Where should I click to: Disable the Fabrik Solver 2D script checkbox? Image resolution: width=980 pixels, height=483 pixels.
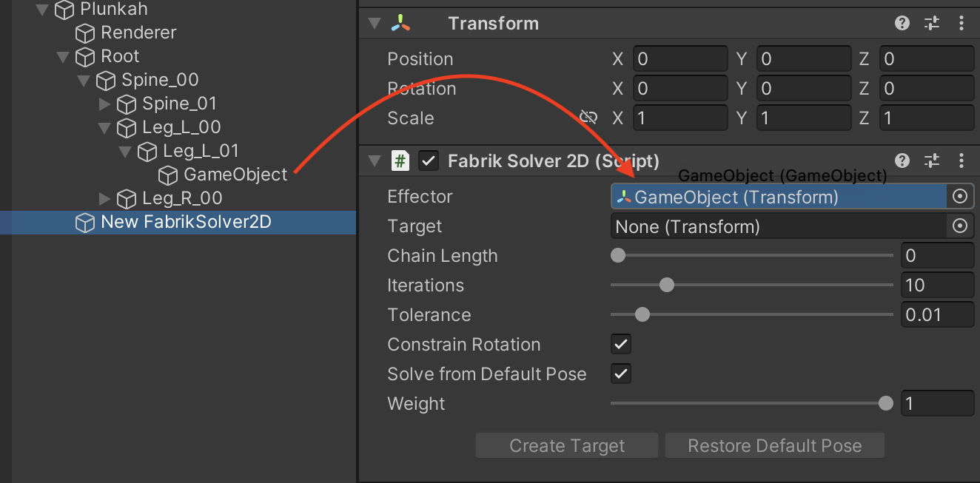click(x=427, y=161)
